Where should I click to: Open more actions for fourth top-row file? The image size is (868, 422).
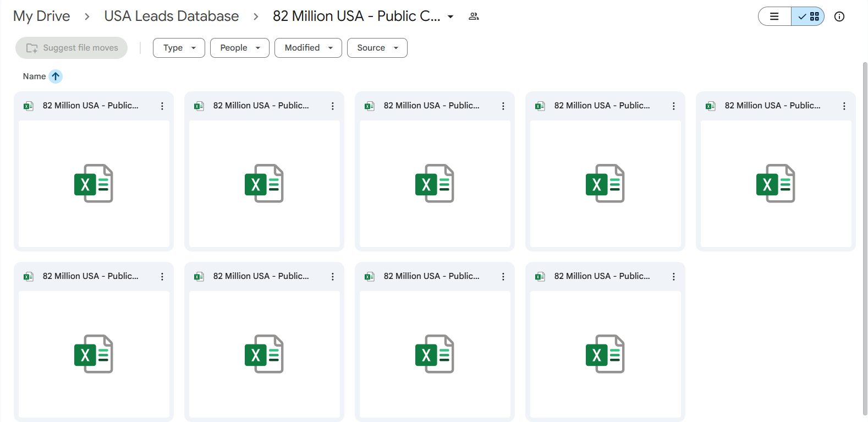point(674,106)
